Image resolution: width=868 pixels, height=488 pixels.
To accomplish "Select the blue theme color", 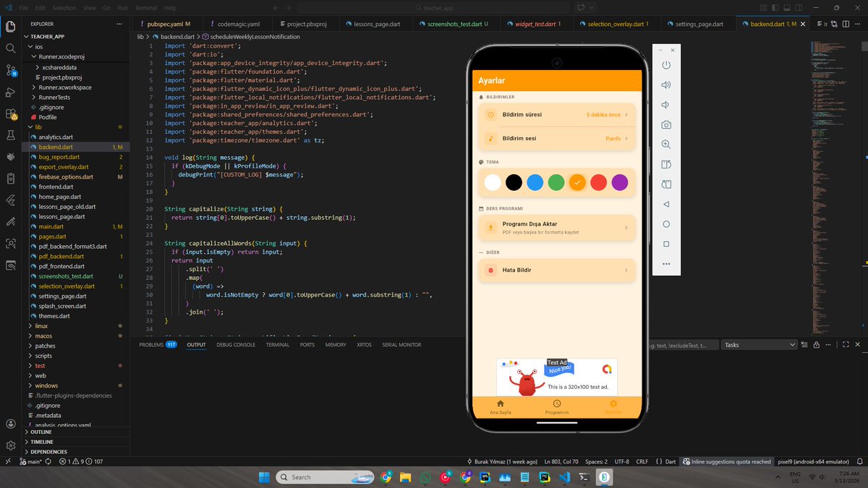I will 535,183.
